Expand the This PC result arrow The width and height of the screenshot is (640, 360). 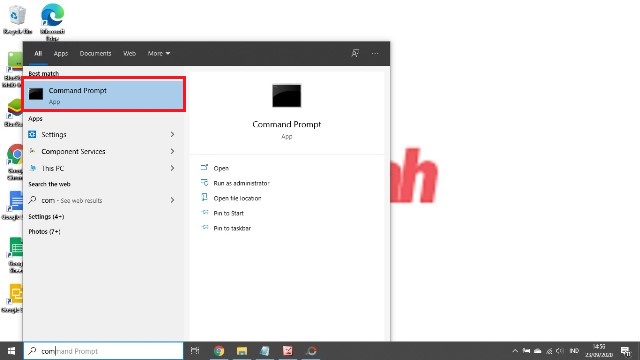[172, 168]
